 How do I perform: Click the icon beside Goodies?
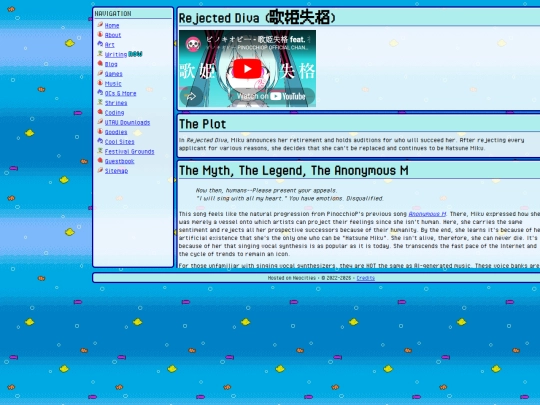click(x=100, y=131)
